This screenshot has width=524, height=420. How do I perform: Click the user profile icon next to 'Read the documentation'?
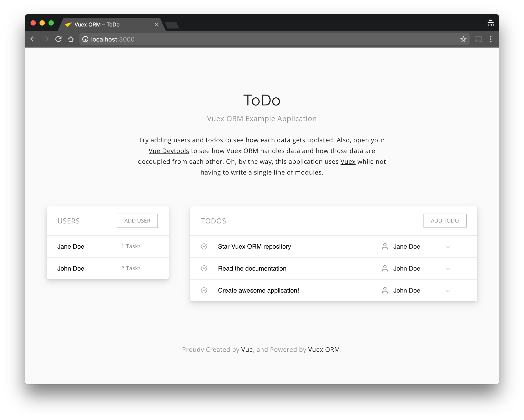384,268
